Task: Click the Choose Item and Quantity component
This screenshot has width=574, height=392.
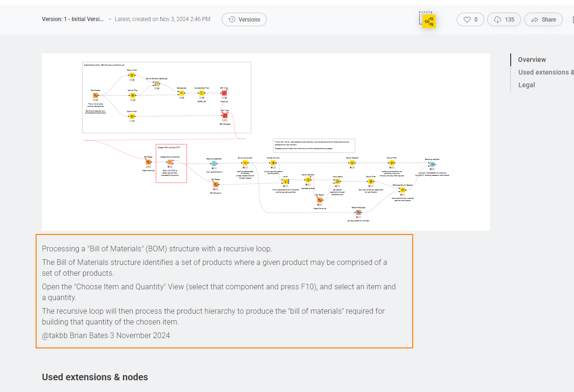Action: click(x=170, y=162)
